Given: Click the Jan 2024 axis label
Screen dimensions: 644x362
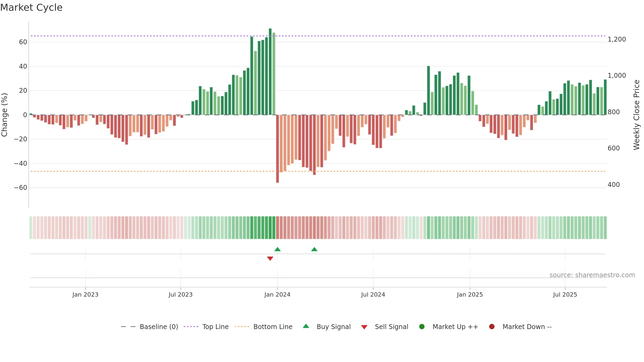Looking at the screenshot, I should pos(277,294).
